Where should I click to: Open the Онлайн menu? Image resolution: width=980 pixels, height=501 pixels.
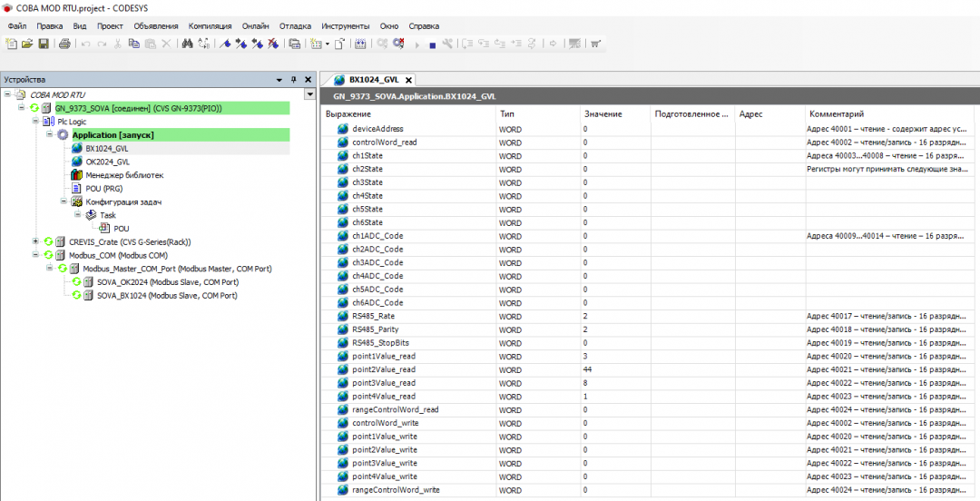click(x=255, y=26)
